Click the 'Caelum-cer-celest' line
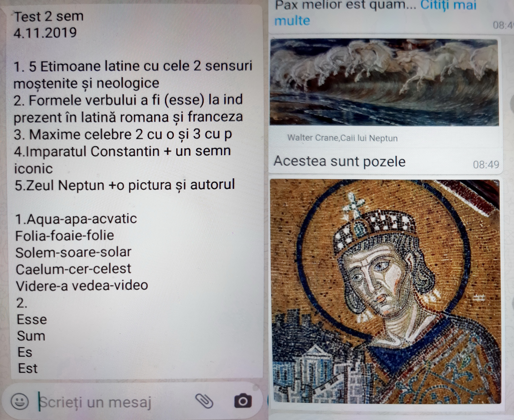514x420 pixels. click(x=73, y=269)
